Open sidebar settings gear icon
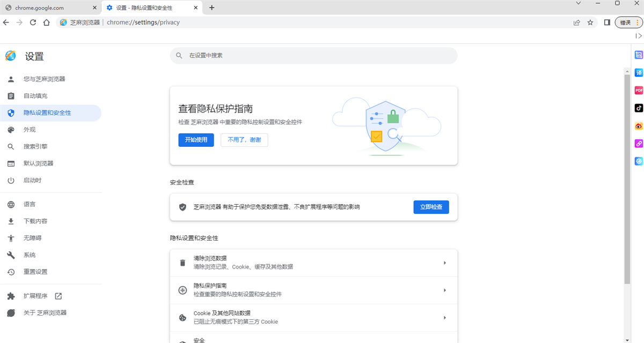Screen dimensions: 644x343 point(639,161)
